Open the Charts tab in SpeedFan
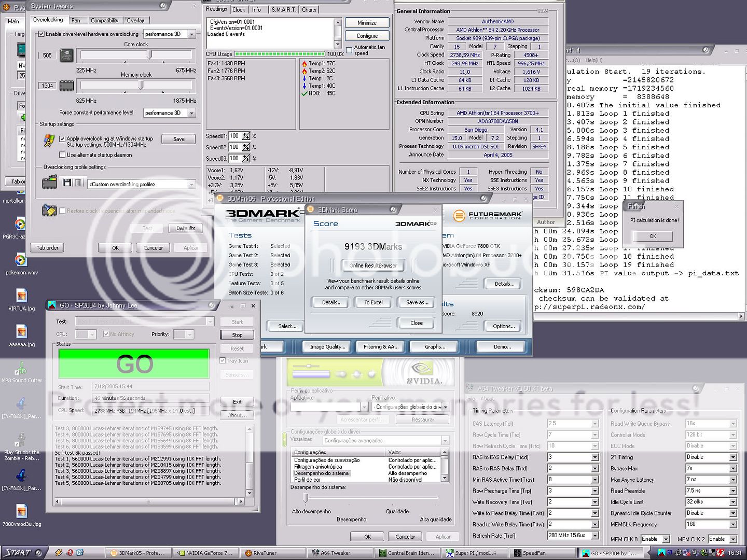Viewport: 747px width, 560px height. tap(309, 10)
